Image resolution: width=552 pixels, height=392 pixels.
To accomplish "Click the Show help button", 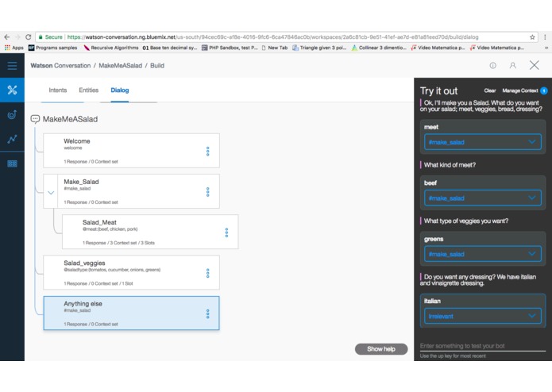I will click(381, 349).
